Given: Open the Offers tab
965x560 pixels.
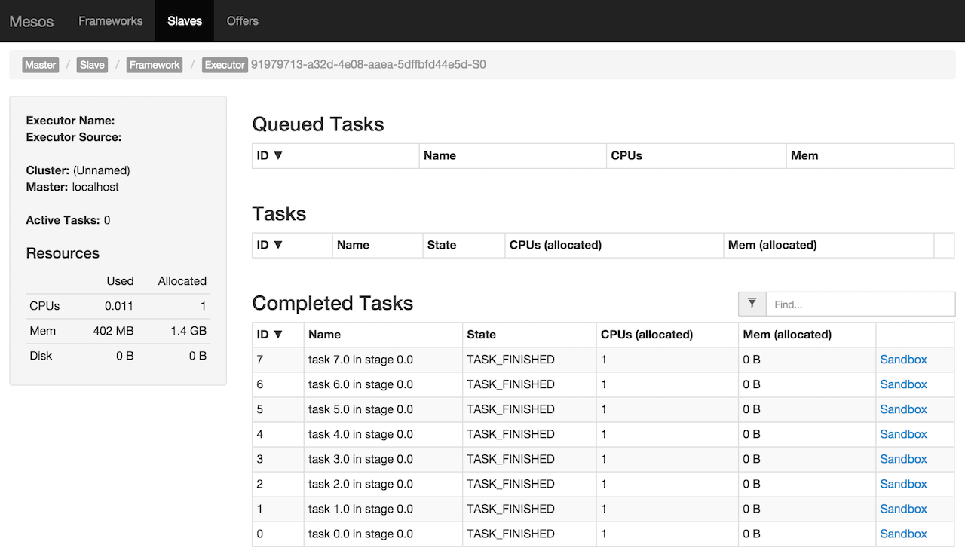Looking at the screenshot, I should (242, 21).
